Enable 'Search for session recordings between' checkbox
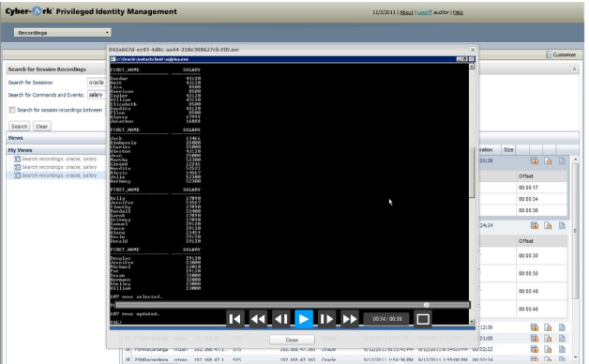This screenshot has width=589, height=364. coord(12,110)
